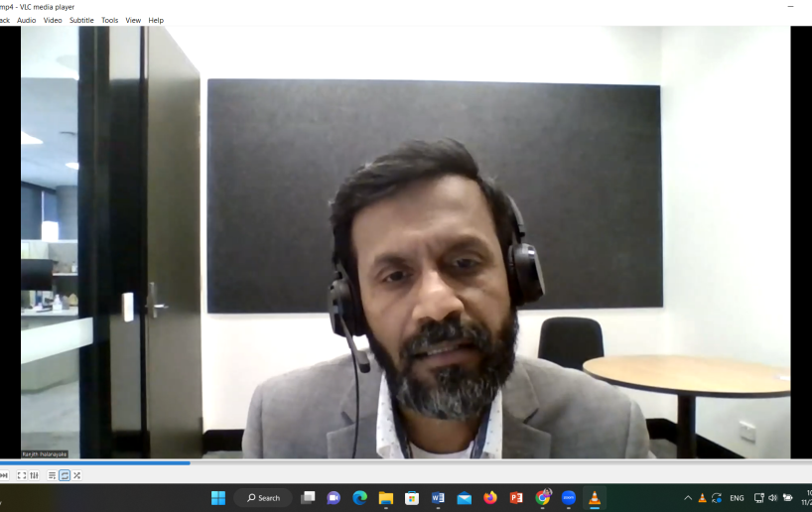Click the VLC taskbar icon
The image size is (812, 512).
[595, 498]
